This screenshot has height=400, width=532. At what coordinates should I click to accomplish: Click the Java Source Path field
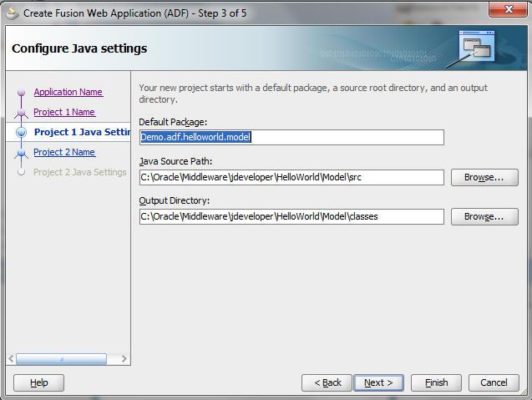291,177
